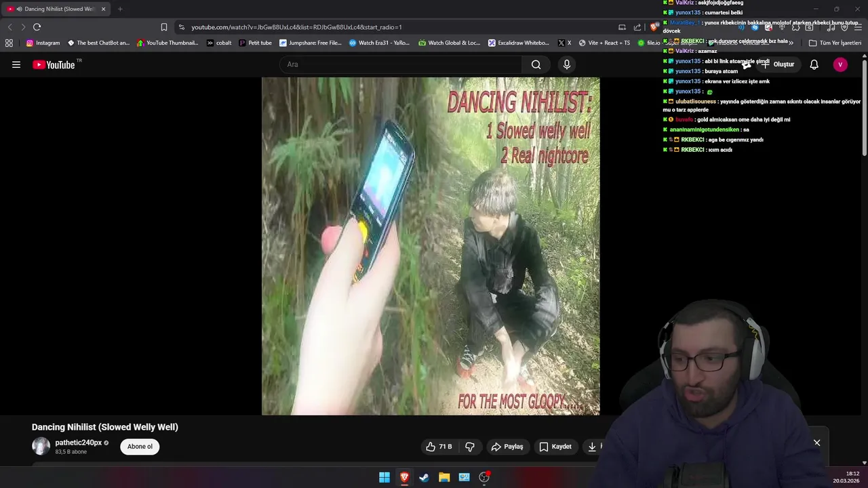The height and width of the screenshot is (488, 868).
Task: Open site settings icon in address bar
Action: pyautogui.click(x=181, y=27)
